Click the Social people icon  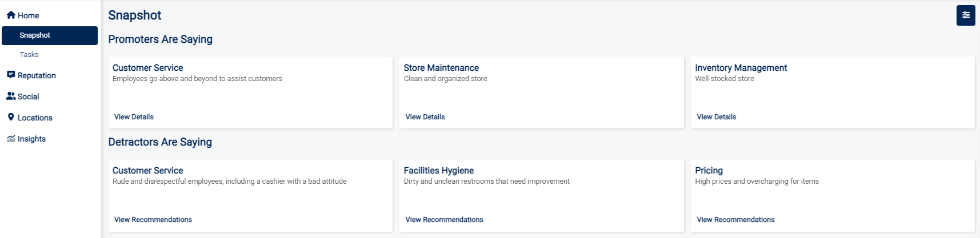pyautogui.click(x=11, y=96)
